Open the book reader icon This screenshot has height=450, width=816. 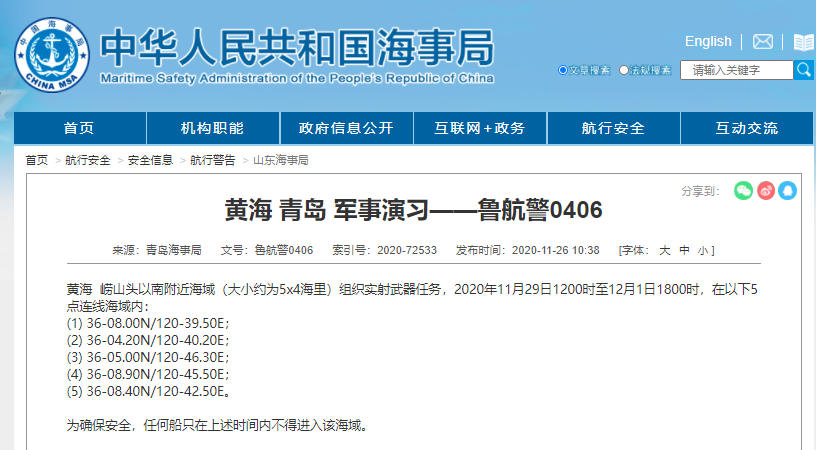[x=804, y=42]
